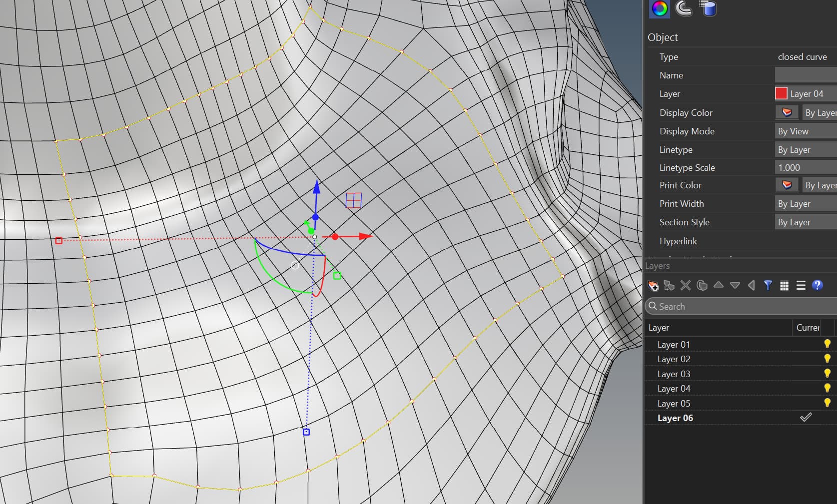Viewport: 837px width, 504px height.
Task: Click the New Layer icon
Action: [x=653, y=286]
